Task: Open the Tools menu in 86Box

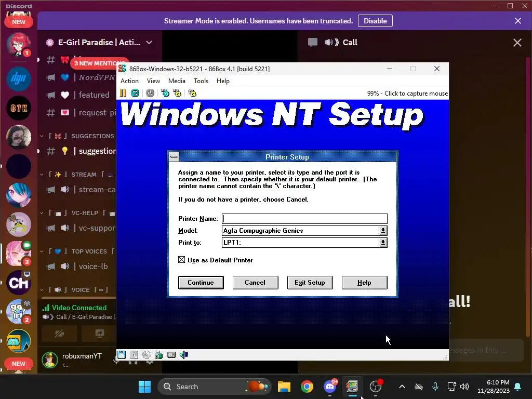Action: pyautogui.click(x=201, y=81)
